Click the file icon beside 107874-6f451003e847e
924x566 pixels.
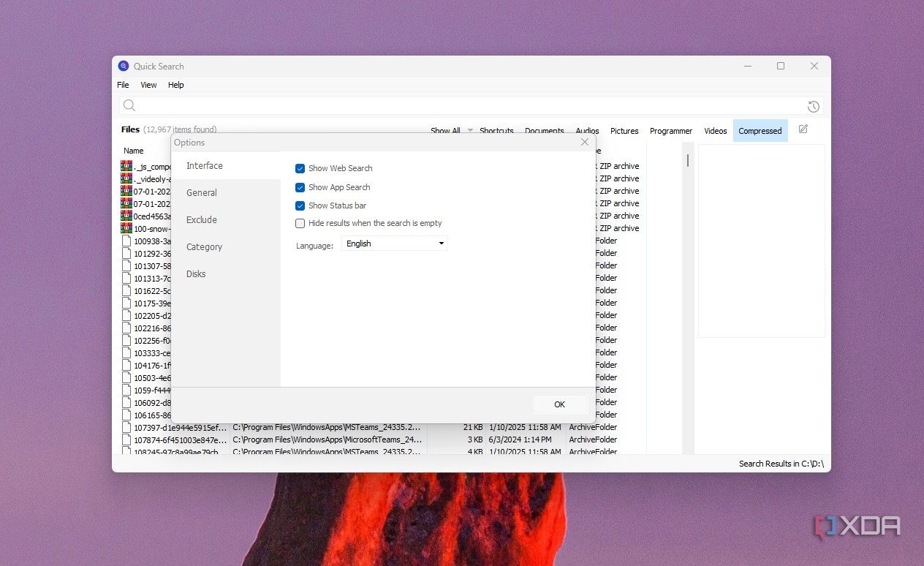pyautogui.click(x=126, y=439)
